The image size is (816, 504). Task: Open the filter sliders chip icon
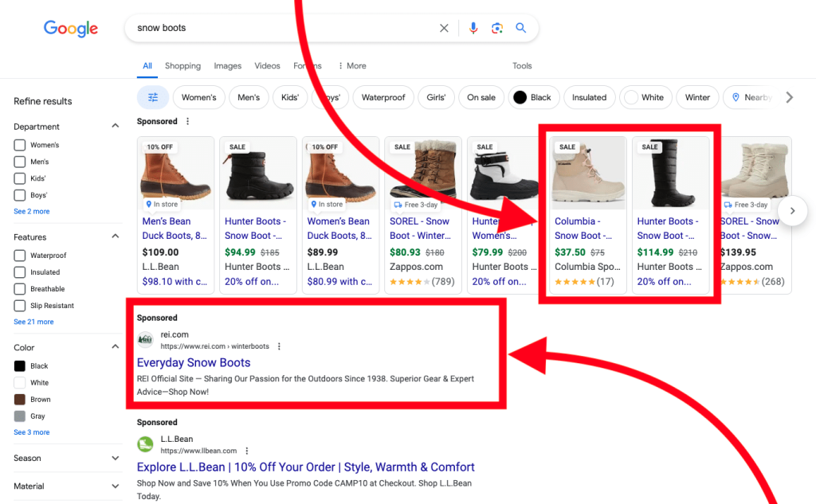click(153, 97)
